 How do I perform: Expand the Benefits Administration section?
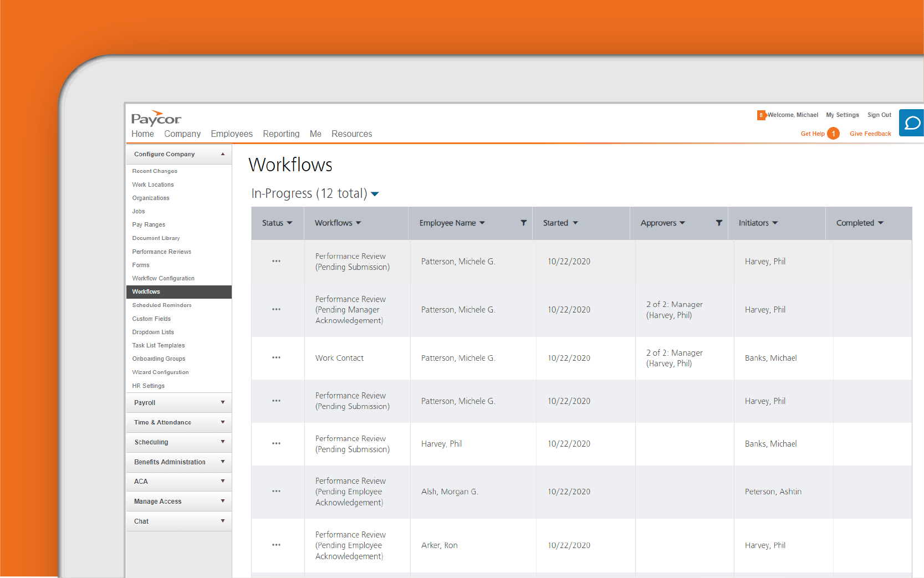[178, 462]
